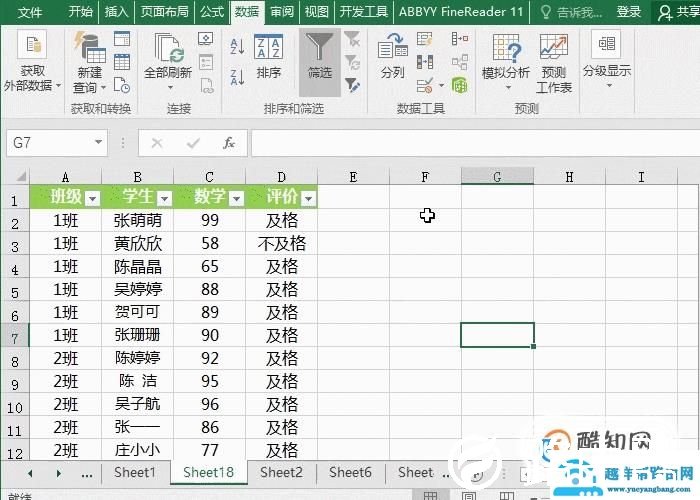
Task: Open ABBYY FineReader 11 tab
Action: point(461,12)
